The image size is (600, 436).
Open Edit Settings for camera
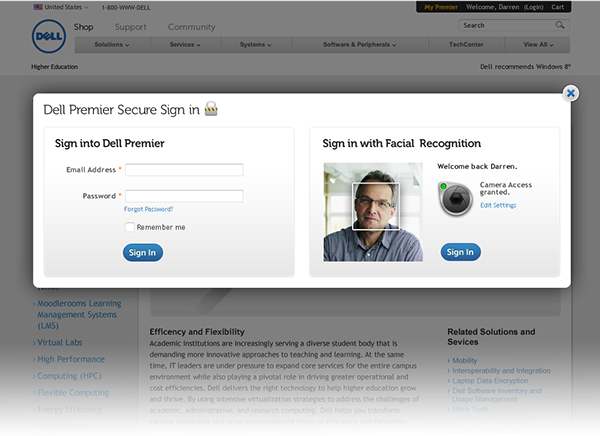[498, 205]
